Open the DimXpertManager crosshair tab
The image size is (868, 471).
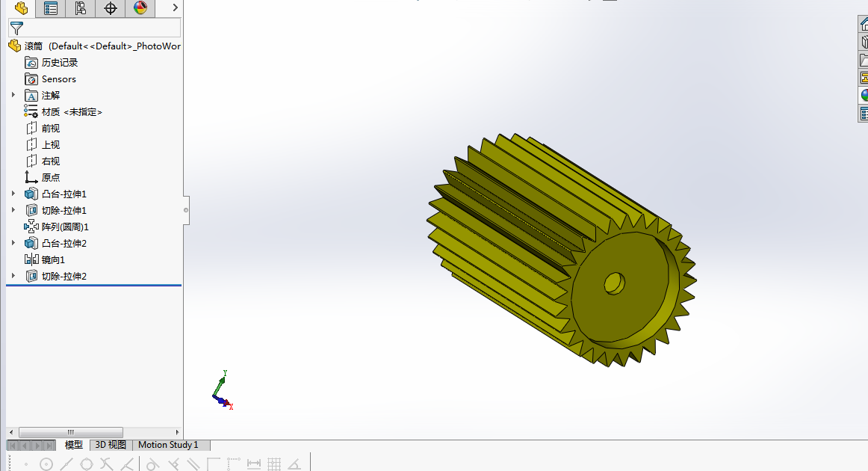point(110,7)
